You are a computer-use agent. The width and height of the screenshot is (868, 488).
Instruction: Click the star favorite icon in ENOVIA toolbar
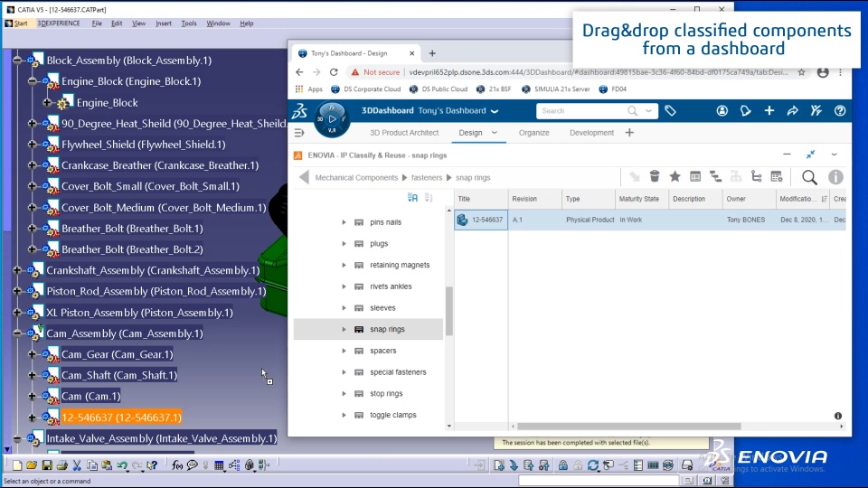675,176
